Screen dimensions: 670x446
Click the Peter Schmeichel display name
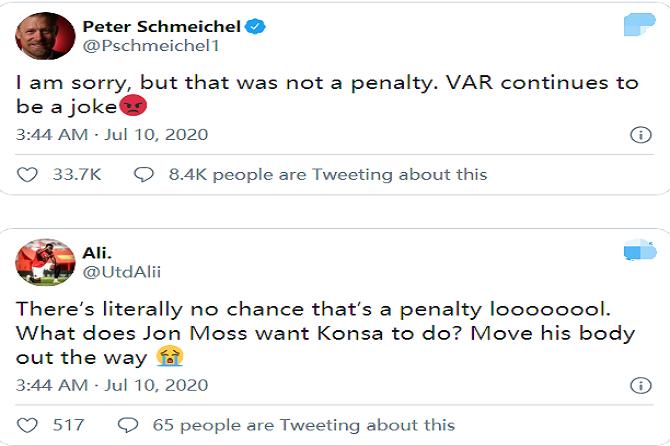click(160, 26)
